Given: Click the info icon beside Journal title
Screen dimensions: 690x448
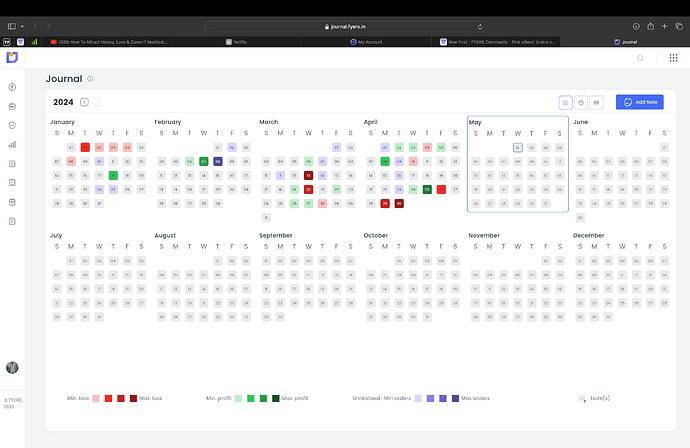Looking at the screenshot, I should pyautogui.click(x=90, y=79).
